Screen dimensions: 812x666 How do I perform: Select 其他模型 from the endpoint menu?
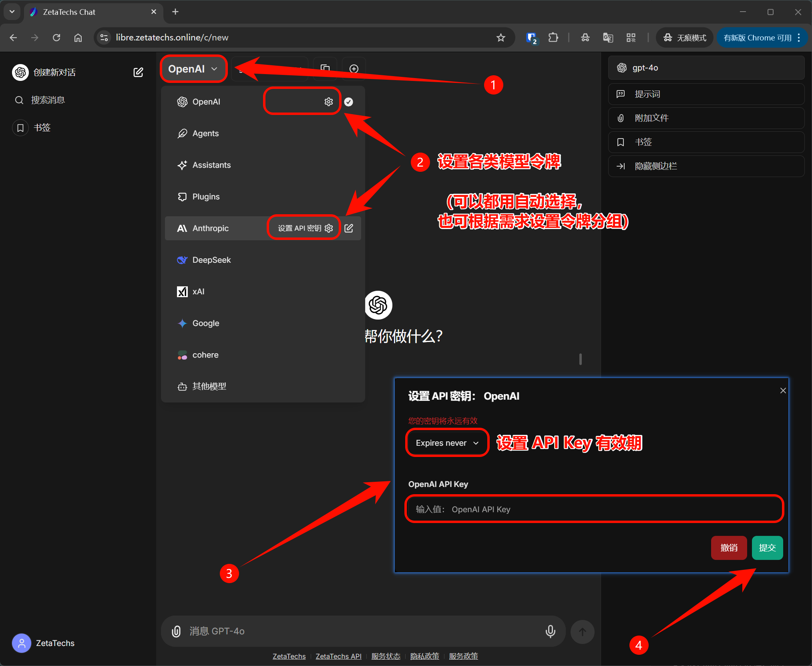click(263, 386)
